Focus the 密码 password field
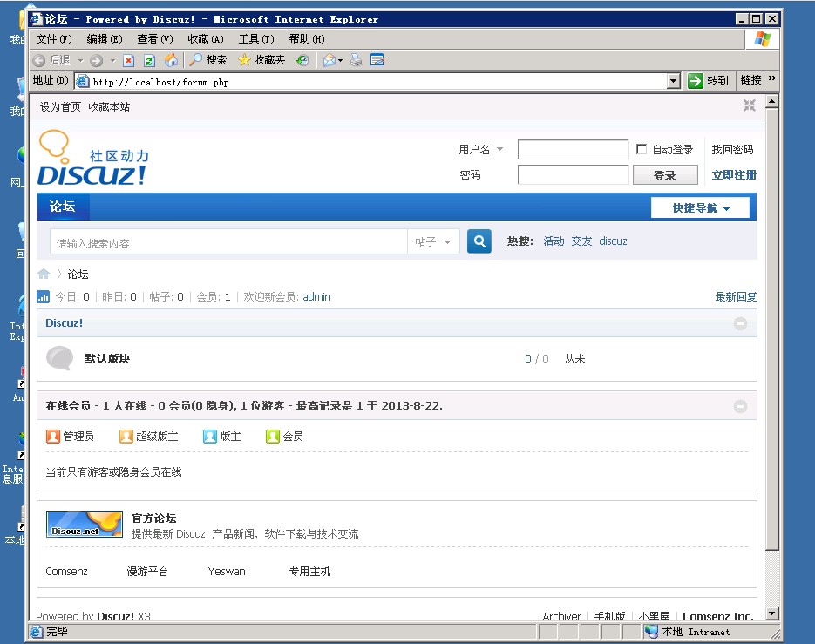 pyautogui.click(x=574, y=174)
